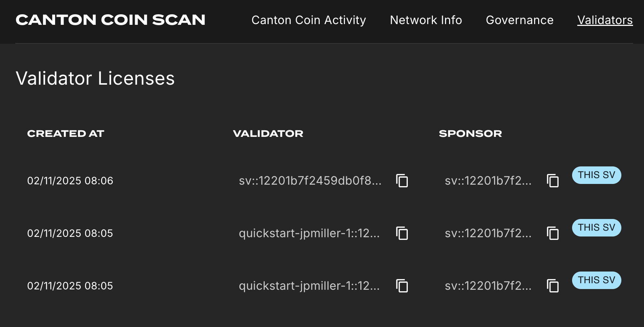Copy the sponsor ID in the last row
The image size is (644, 327).
click(552, 286)
